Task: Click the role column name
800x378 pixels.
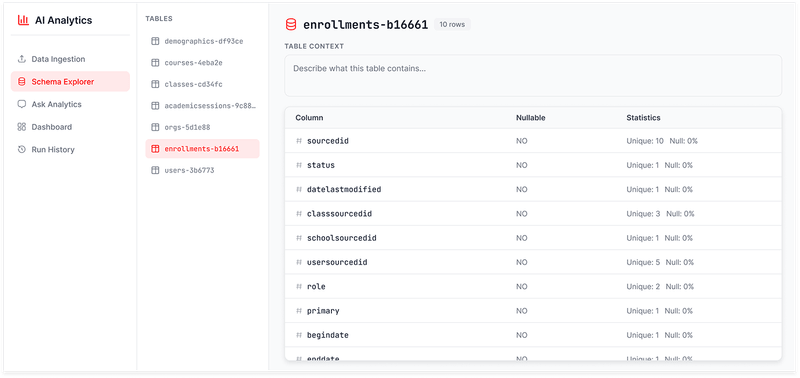Action: tap(316, 287)
